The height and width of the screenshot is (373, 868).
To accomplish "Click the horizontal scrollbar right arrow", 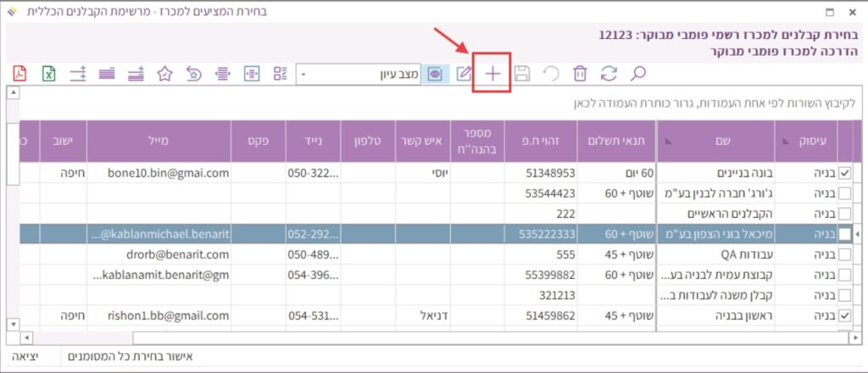I will (x=854, y=337).
